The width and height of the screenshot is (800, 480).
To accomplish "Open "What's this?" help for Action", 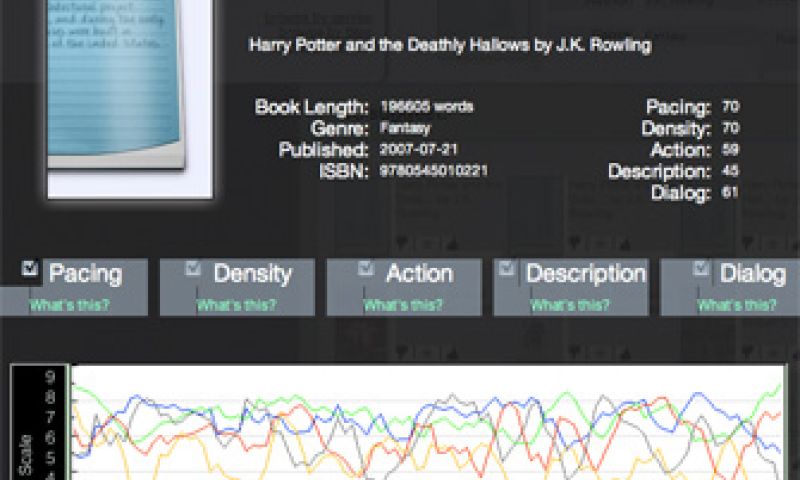I will [403, 305].
